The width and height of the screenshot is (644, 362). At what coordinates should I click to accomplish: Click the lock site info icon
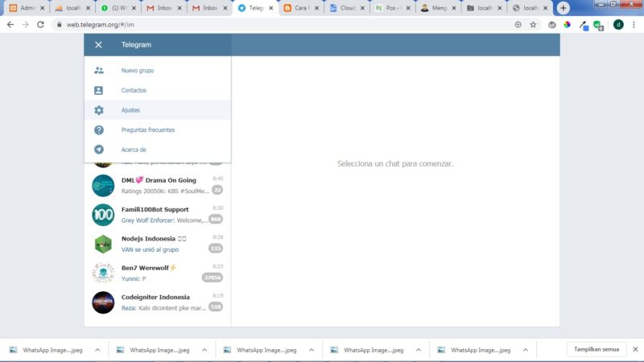tap(59, 25)
